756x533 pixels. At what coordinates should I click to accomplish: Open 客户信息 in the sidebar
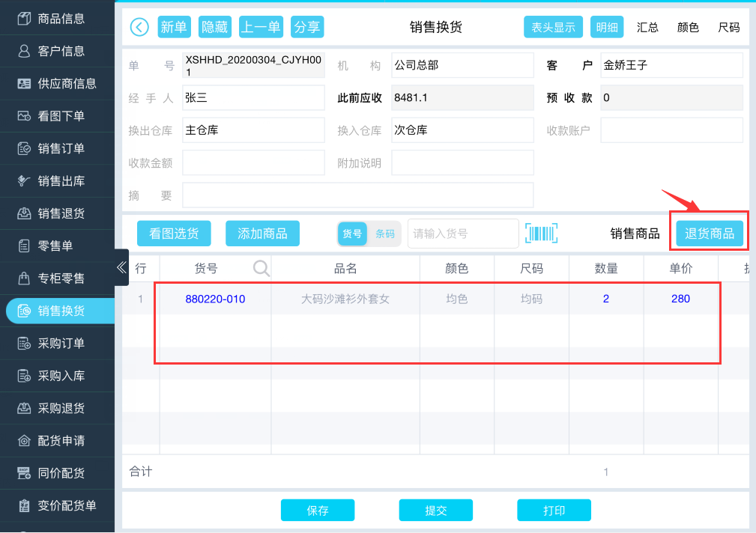60,51
